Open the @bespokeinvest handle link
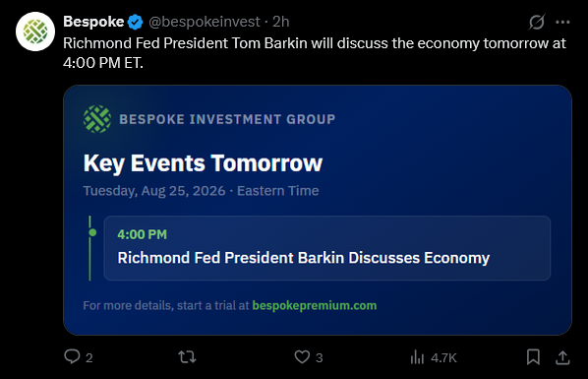588x379 pixels. 204,22
